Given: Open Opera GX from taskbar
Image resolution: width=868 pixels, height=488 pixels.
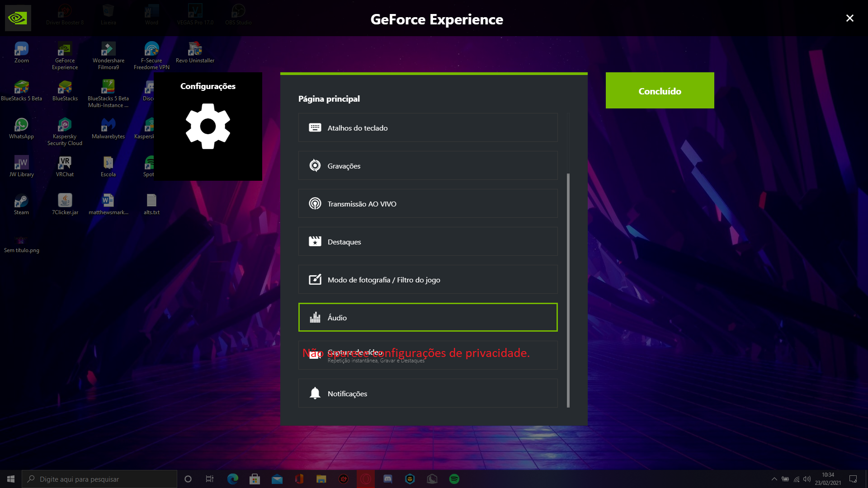Looking at the screenshot, I should pos(366,479).
